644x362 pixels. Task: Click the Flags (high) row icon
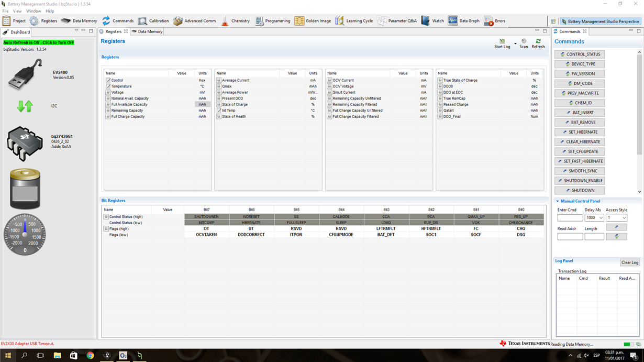click(x=106, y=229)
